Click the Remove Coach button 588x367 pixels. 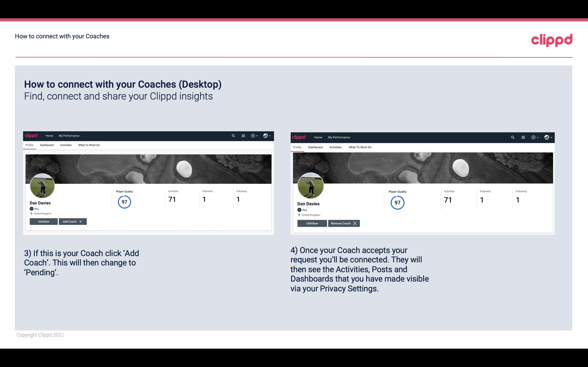343,223
